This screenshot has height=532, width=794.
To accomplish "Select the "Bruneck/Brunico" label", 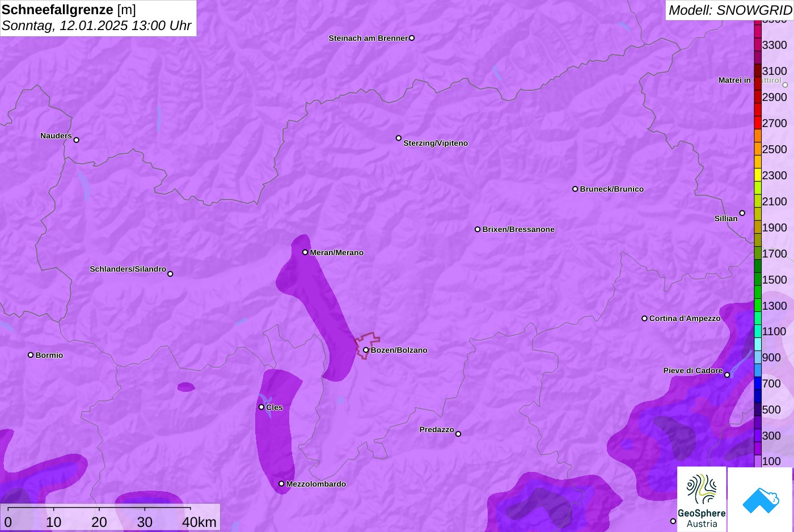I will tap(612, 189).
